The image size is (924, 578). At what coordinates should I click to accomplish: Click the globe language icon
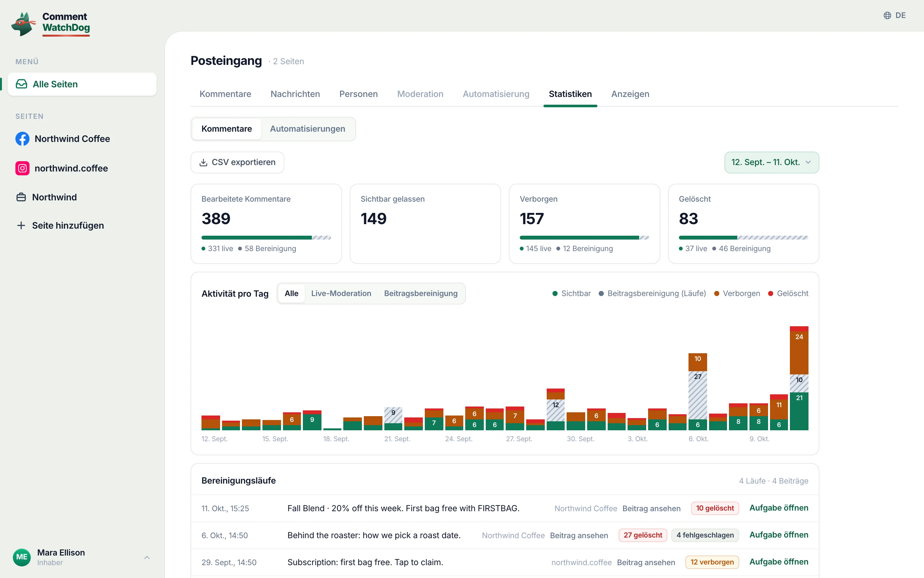887,15
